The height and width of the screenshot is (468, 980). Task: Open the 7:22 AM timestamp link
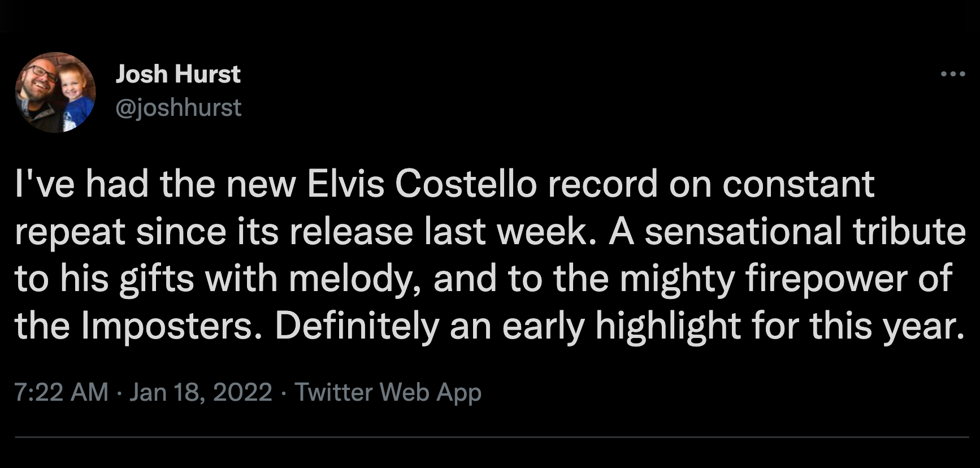tap(61, 392)
